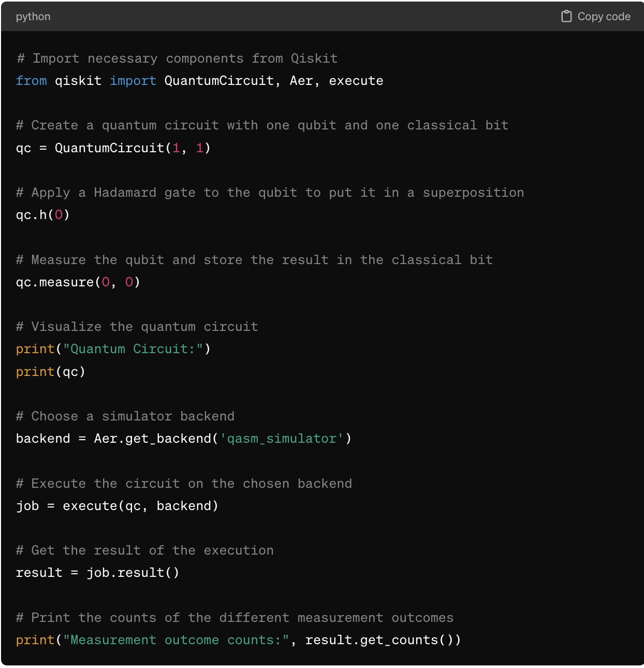
Task: Click the clipboard icon in the code header
Action: pyautogui.click(x=566, y=17)
